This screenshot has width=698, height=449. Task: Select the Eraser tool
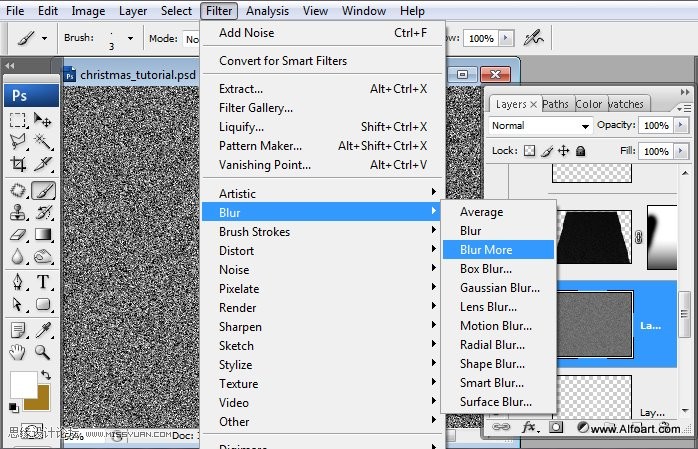click(x=18, y=235)
